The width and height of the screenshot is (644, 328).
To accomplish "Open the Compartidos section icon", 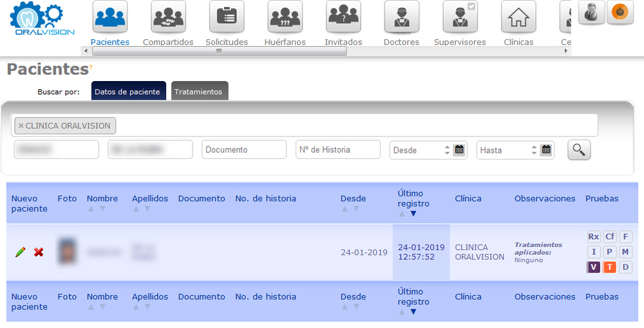I will click(x=168, y=17).
